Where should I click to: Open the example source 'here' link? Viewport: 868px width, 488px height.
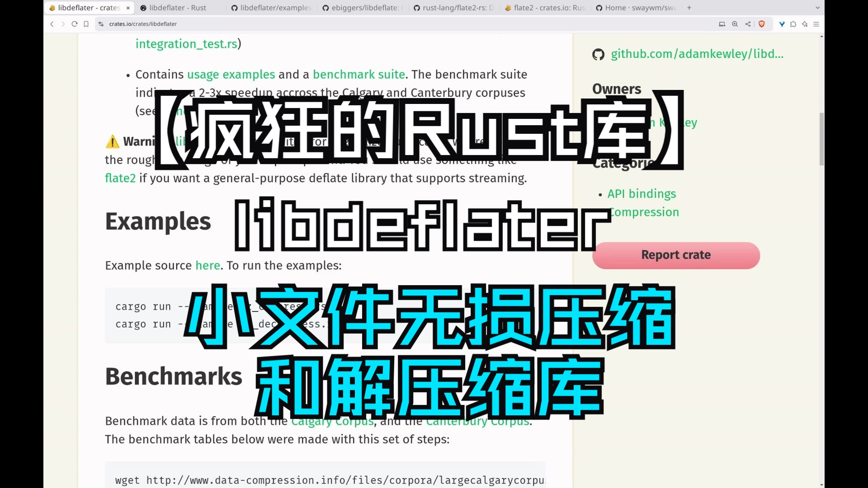tap(208, 265)
